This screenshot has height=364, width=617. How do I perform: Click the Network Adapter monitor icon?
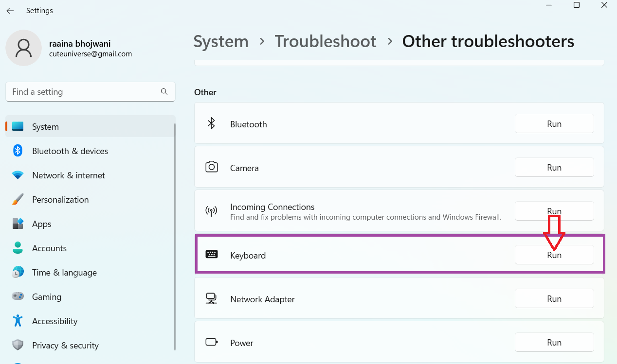pyautogui.click(x=212, y=298)
